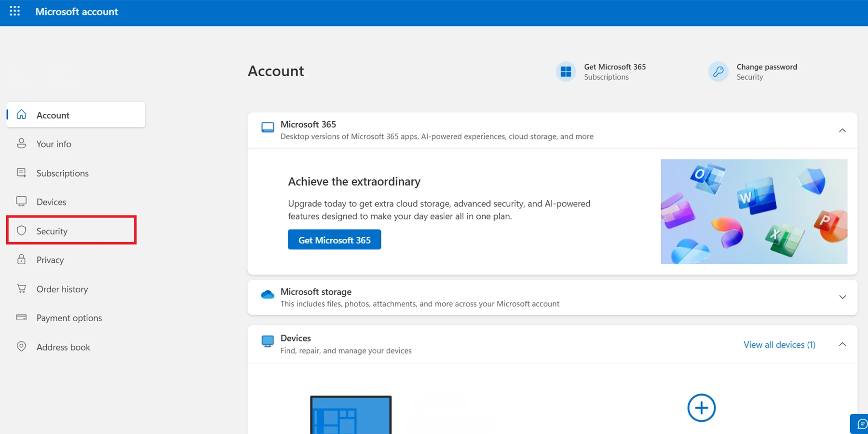Click the Subscriptions list icon
Viewport: 868px width, 434px height.
click(22, 173)
